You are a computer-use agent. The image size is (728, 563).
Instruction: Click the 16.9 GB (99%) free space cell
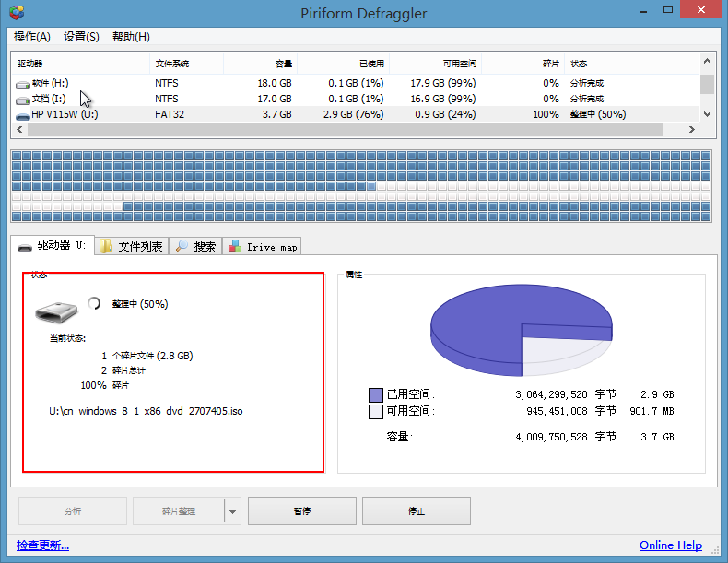tap(443, 99)
